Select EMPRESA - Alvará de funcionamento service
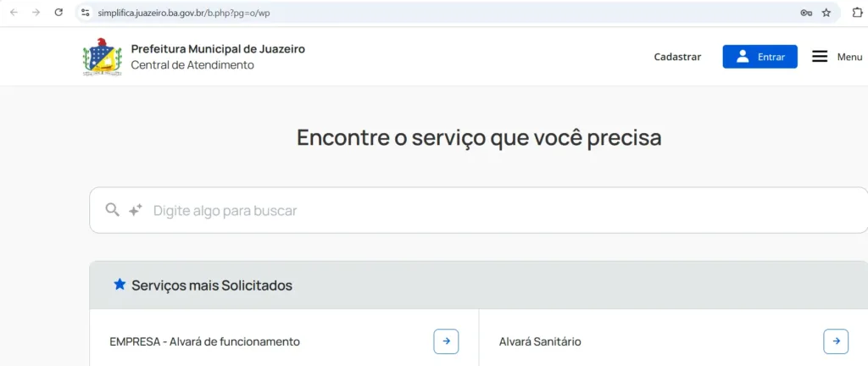 click(204, 341)
